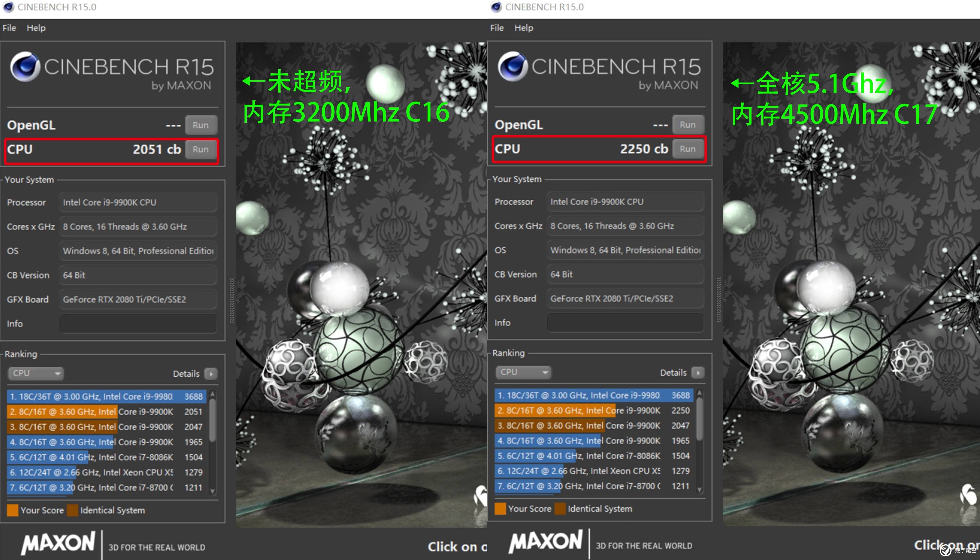Click ranking scrollbar up arrow in left window
This screenshot has height=560, width=980.
click(x=213, y=394)
